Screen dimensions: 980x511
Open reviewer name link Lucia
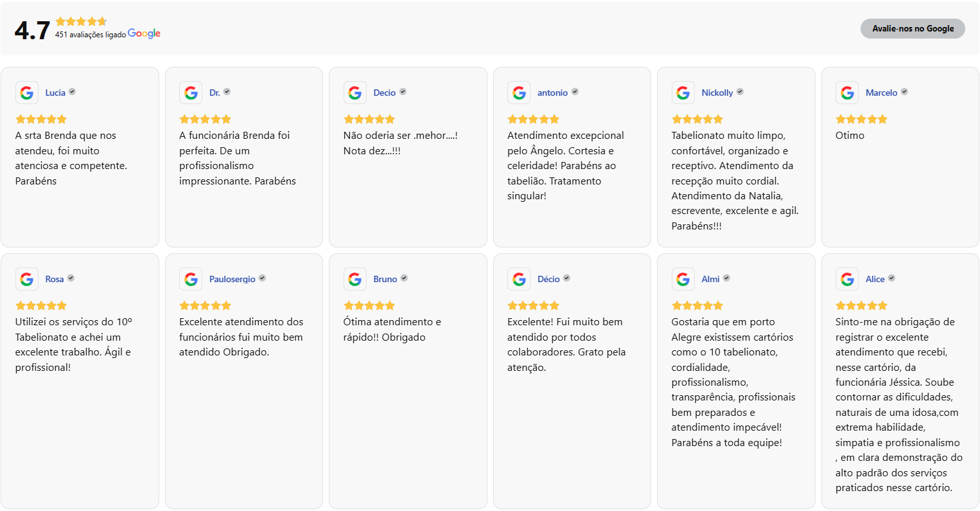[x=55, y=93]
